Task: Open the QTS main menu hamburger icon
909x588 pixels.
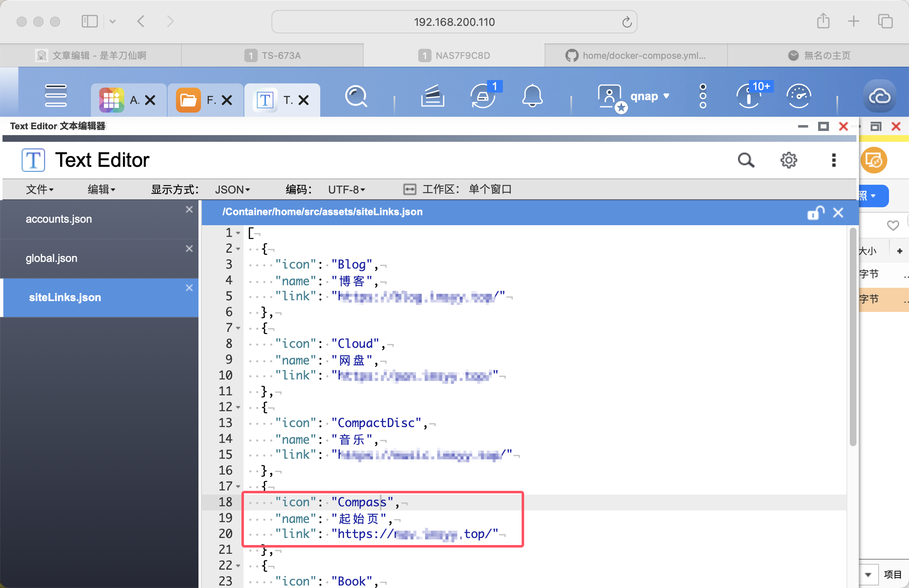Action: click(x=55, y=96)
